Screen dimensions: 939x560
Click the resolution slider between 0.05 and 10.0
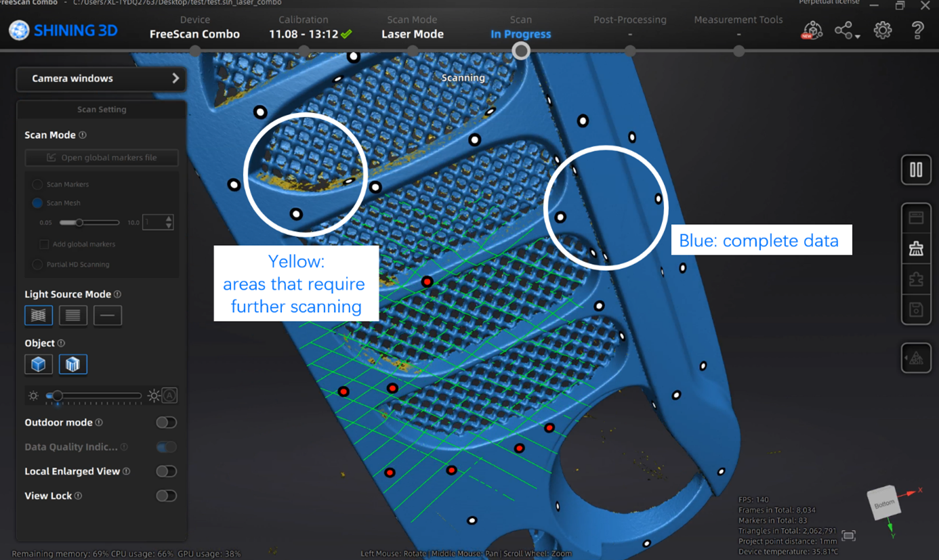[89, 222]
